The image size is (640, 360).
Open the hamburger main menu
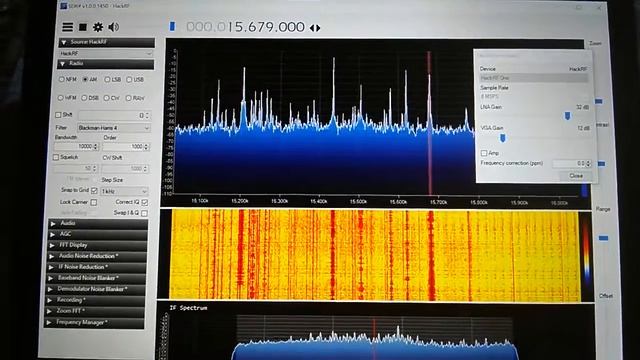click(x=67, y=27)
